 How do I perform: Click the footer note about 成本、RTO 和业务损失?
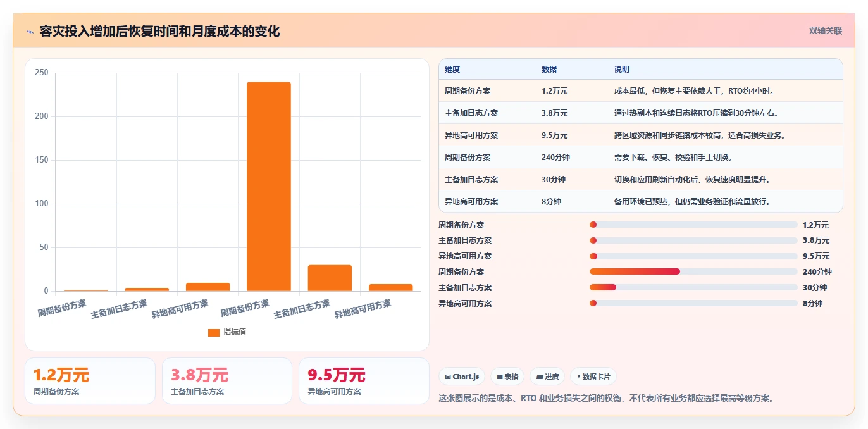point(606,399)
